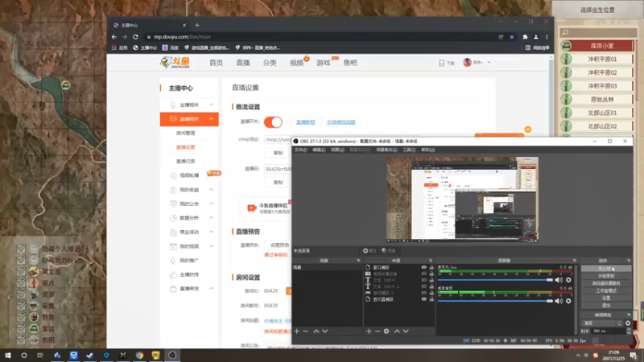Open source properties gear in the OBS sources toolbar

coord(386,331)
